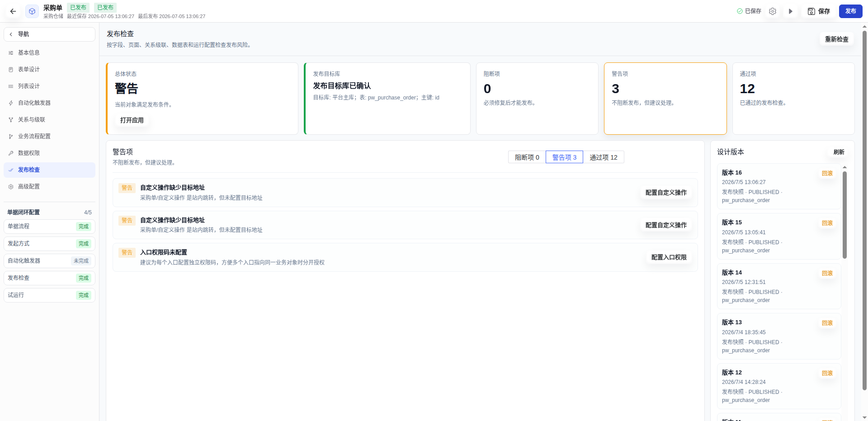Collapse the 导航 navigation panel chevron
This screenshot has height=421, width=868.
tap(11, 34)
